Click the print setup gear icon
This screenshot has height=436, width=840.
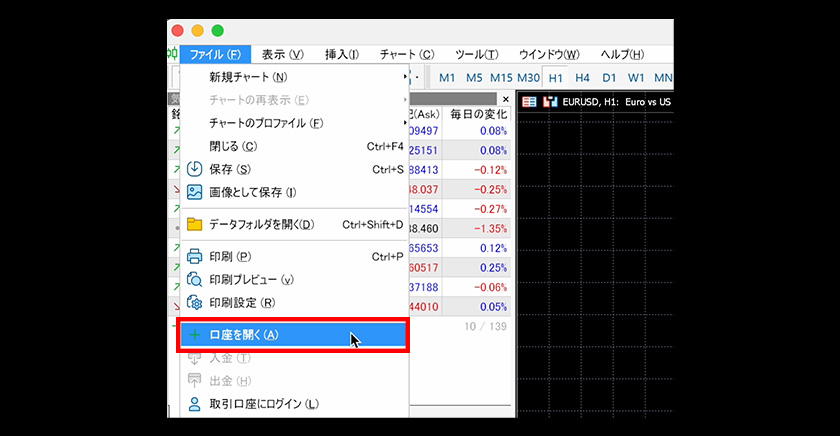pyautogui.click(x=195, y=302)
